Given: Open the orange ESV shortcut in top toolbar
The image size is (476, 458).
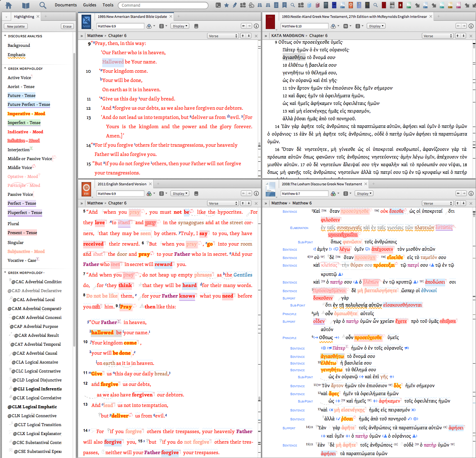Looking at the screenshot, I should (351, 5).
